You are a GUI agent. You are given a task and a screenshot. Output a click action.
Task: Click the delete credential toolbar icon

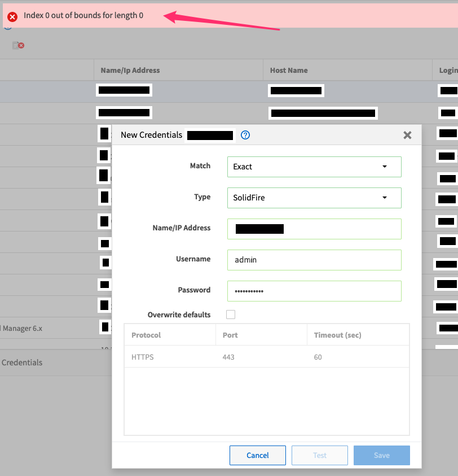[18, 45]
